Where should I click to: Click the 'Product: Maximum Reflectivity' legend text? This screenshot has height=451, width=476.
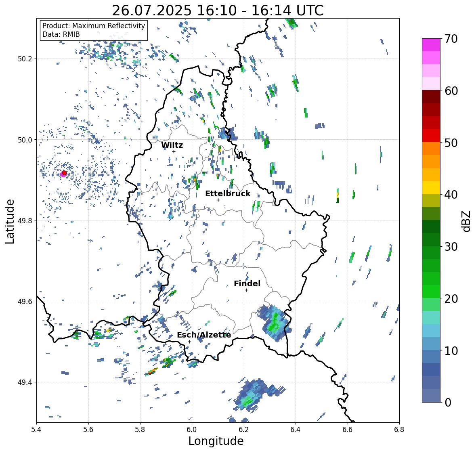point(94,26)
